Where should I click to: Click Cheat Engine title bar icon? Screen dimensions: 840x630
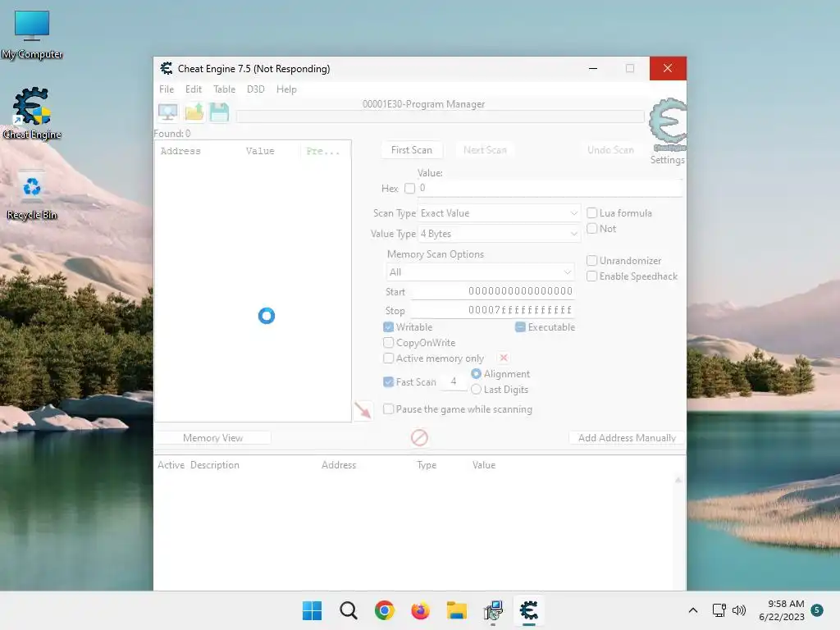[166, 69]
